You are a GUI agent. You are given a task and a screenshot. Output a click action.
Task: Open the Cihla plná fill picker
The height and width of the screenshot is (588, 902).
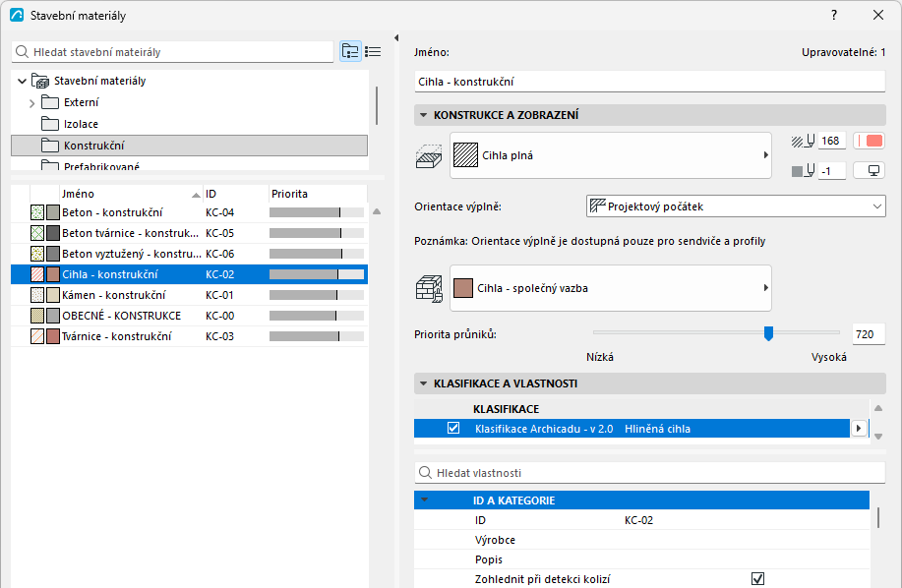click(x=610, y=155)
